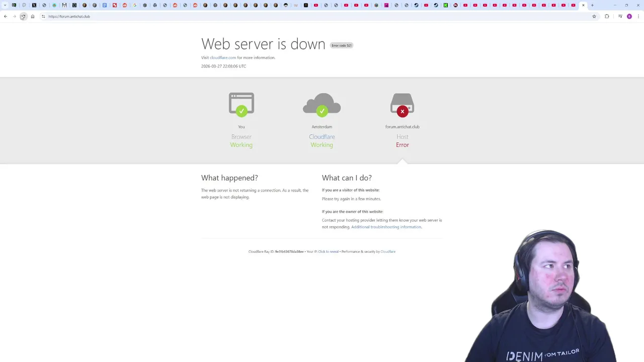Go back to the previous page

click(x=6, y=17)
